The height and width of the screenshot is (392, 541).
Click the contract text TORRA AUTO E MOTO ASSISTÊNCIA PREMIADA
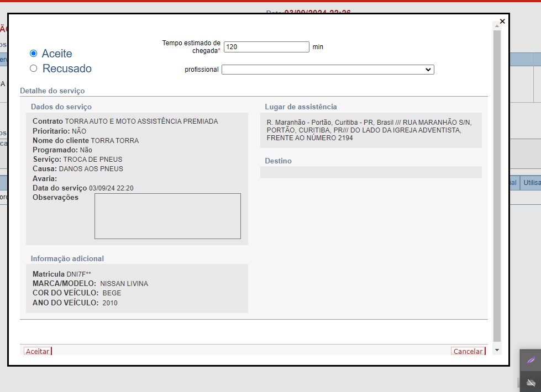141,121
